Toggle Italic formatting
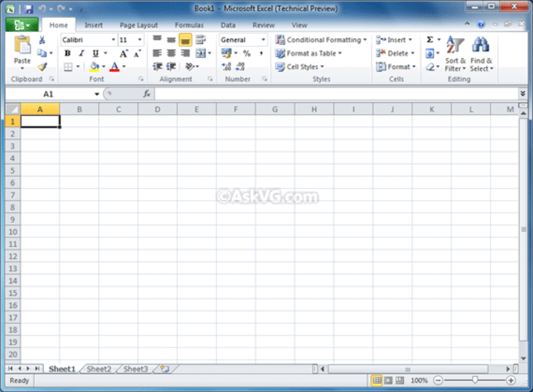533x392 pixels. [x=82, y=53]
